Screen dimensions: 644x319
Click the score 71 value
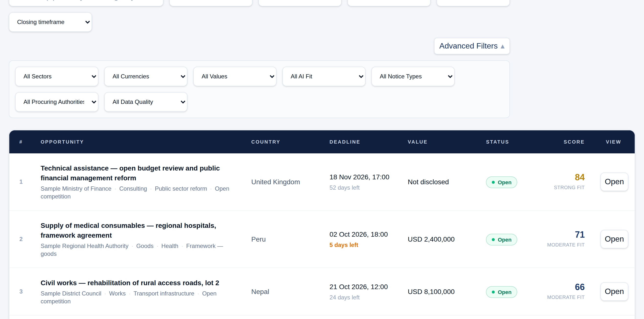tap(579, 235)
